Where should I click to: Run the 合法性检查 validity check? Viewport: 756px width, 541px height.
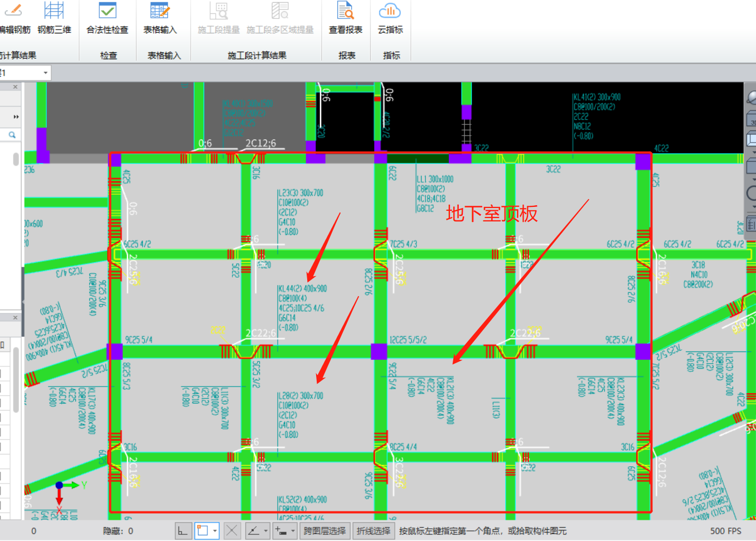(x=108, y=18)
